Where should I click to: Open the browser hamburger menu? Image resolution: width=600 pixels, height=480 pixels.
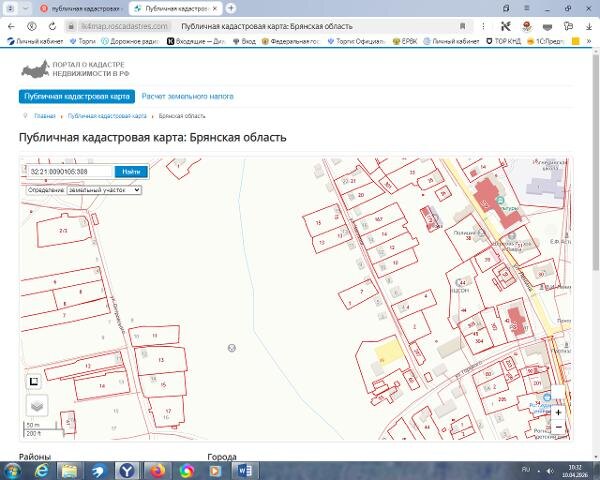pyautogui.click(x=527, y=8)
